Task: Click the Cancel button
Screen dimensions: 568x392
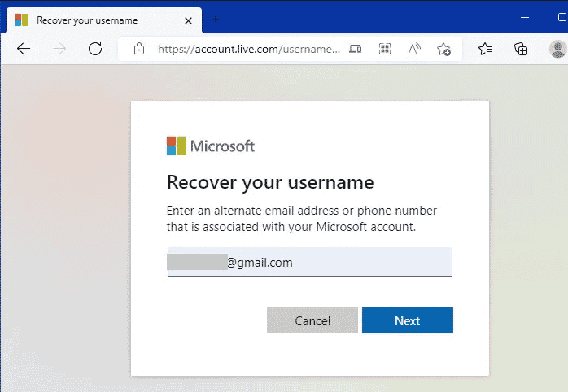Action: coord(312,320)
